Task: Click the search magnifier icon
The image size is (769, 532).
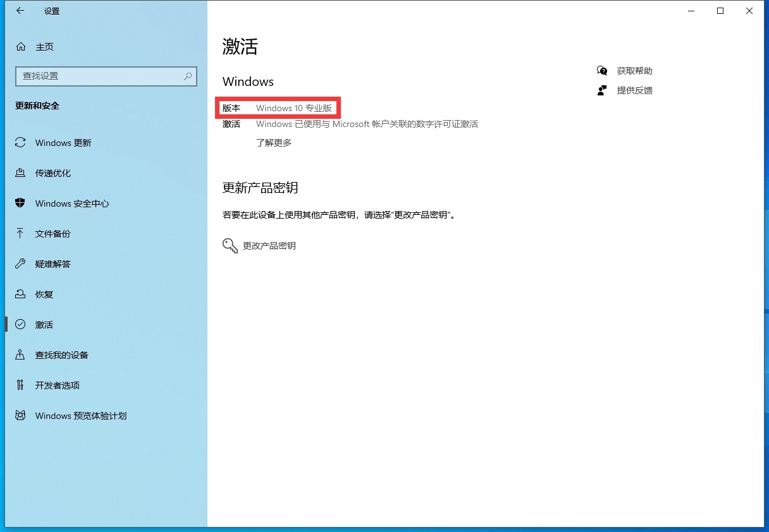Action: coord(188,76)
